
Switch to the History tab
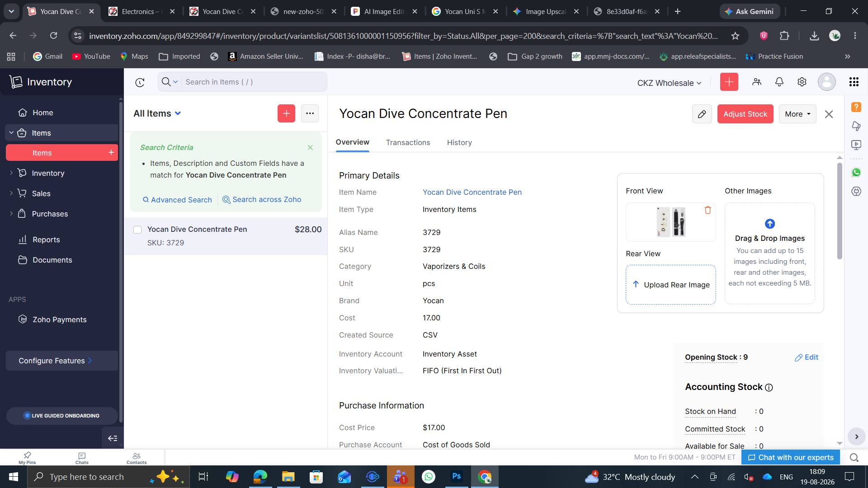[x=459, y=142]
